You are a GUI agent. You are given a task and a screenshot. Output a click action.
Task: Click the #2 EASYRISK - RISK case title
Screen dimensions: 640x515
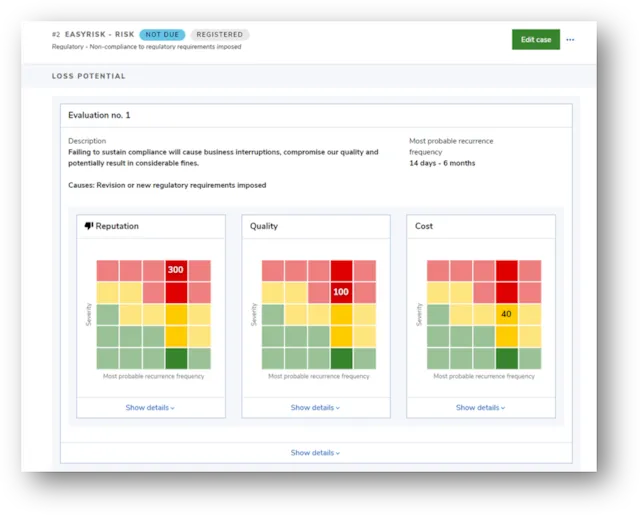[93, 35]
